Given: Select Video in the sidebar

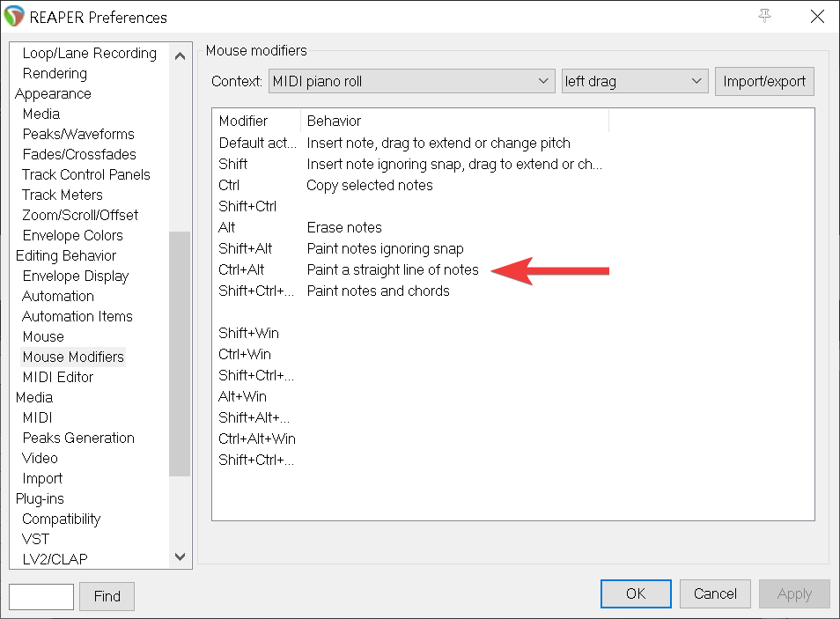Looking at the screenshot, I should 40,458.
